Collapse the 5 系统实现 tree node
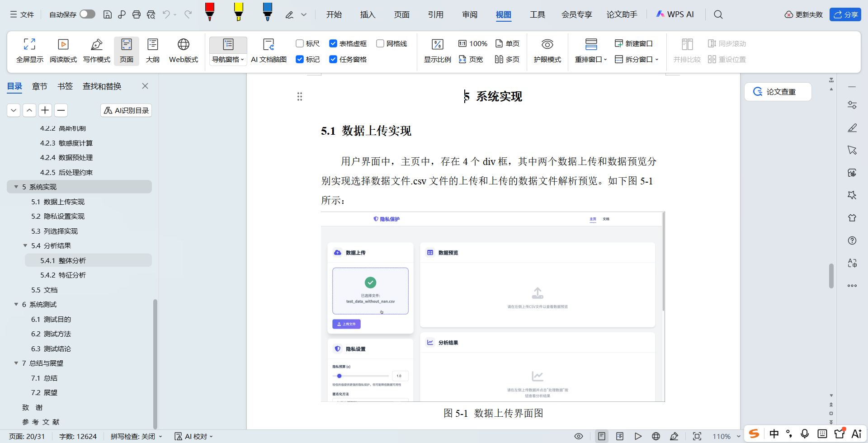The height and width of the screenshot is (443, 868). (x=16, y=187)
